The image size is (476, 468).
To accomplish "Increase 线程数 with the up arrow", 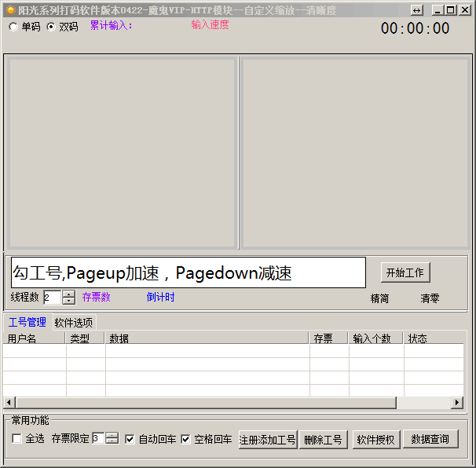I will pyautogui.click(x=69, y=294).
